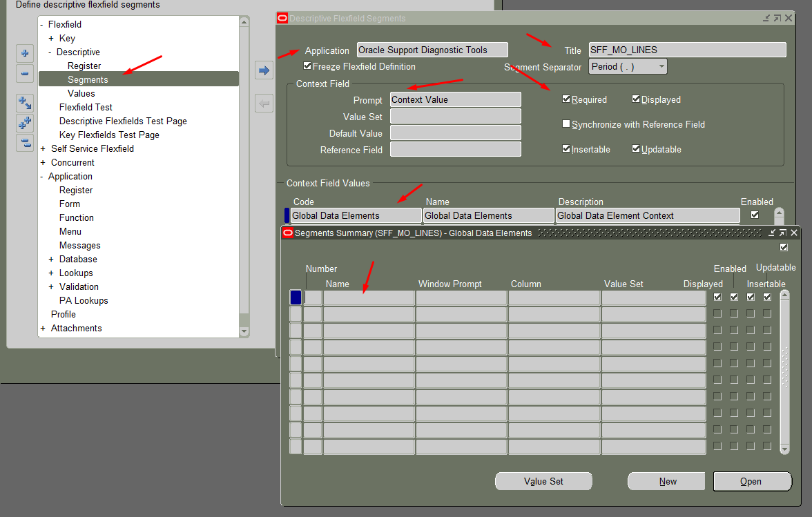812x517 pixels.
Task: Click the Title field SFF_MO_LINES
Action: coord(687,50)
